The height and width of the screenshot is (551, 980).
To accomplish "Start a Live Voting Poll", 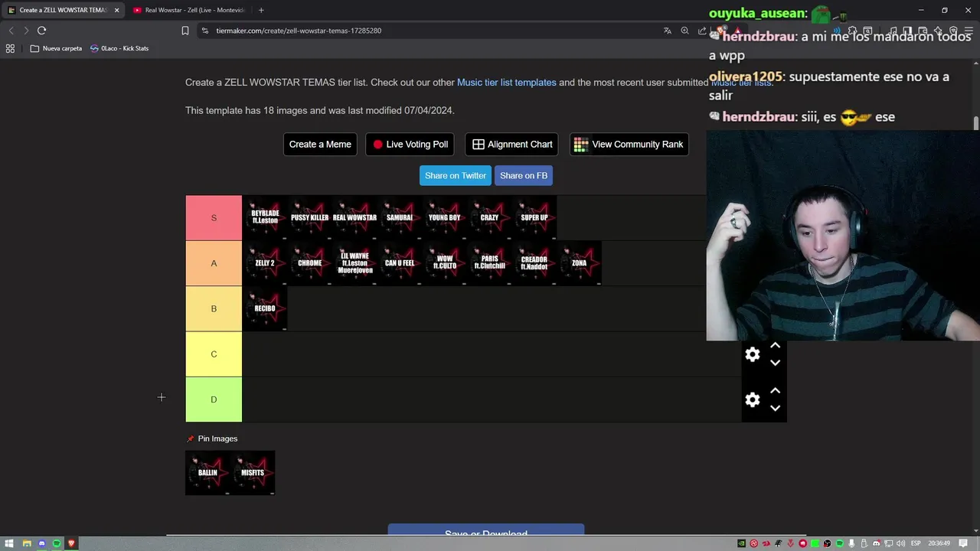I will (x=410, y=144).
